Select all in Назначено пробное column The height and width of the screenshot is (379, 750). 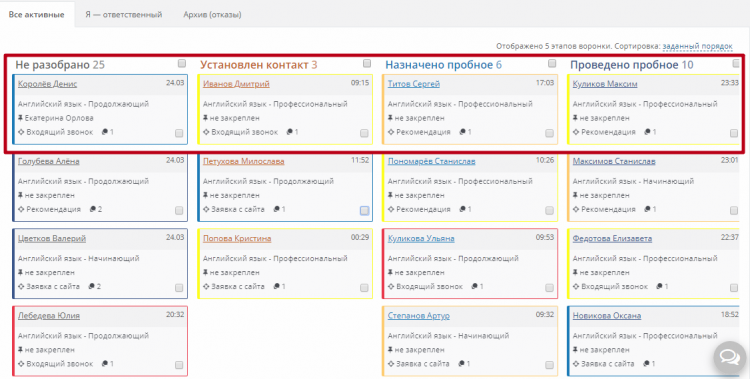click(552, 63)
